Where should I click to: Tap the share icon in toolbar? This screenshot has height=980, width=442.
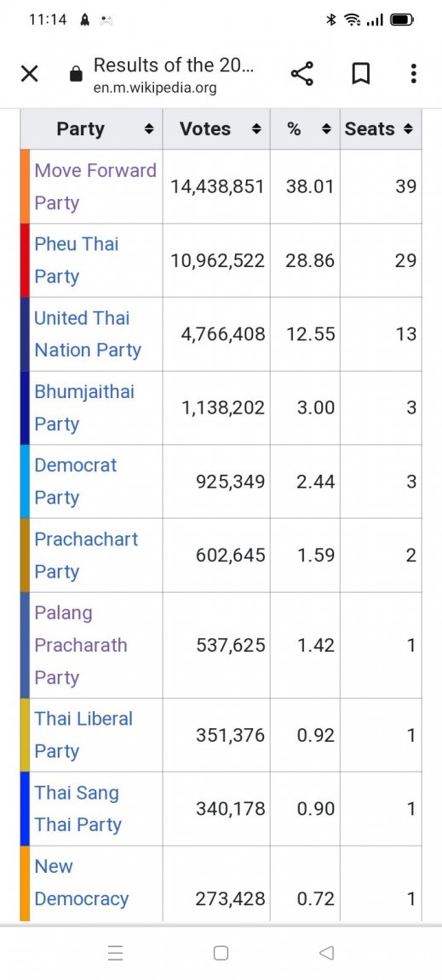pyautogui.click(x=301, y=74)
